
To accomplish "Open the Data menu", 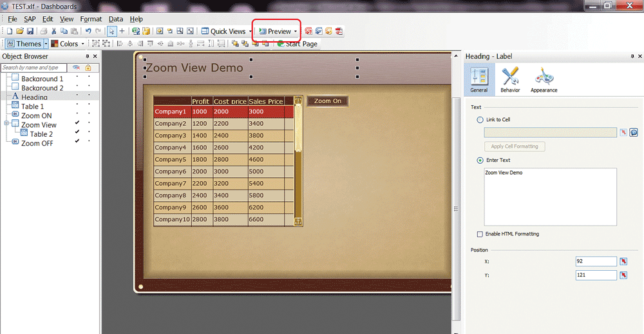I will (116, 19).
